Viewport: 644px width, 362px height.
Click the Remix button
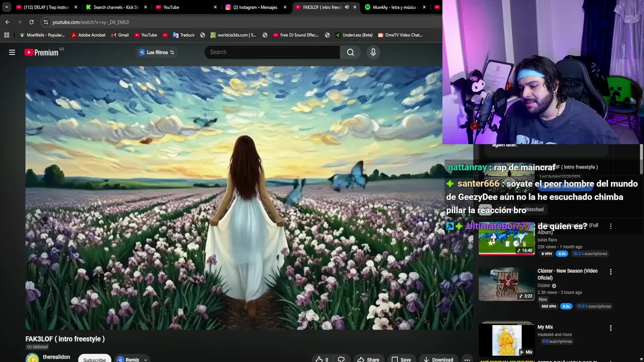128,359
